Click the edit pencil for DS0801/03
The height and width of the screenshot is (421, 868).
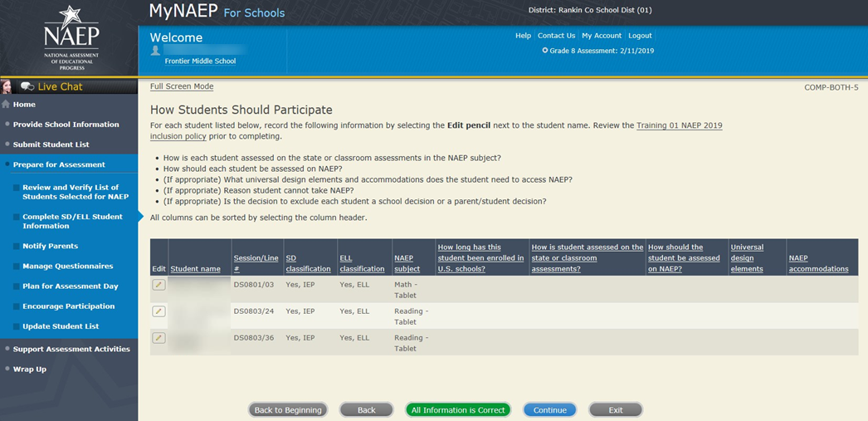(158, 285)
